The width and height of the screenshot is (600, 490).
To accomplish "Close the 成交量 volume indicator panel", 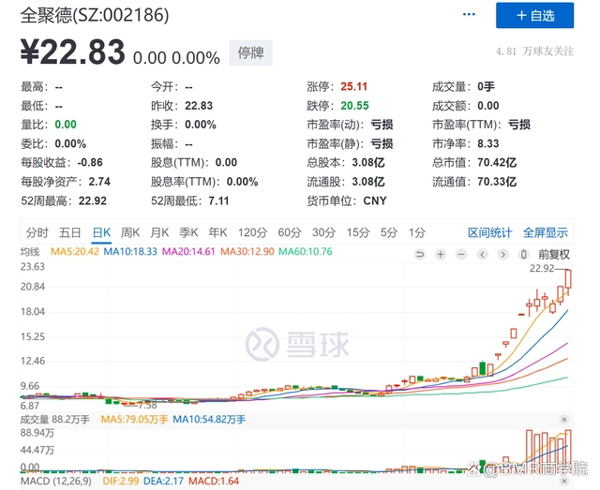I will [564, 420].
